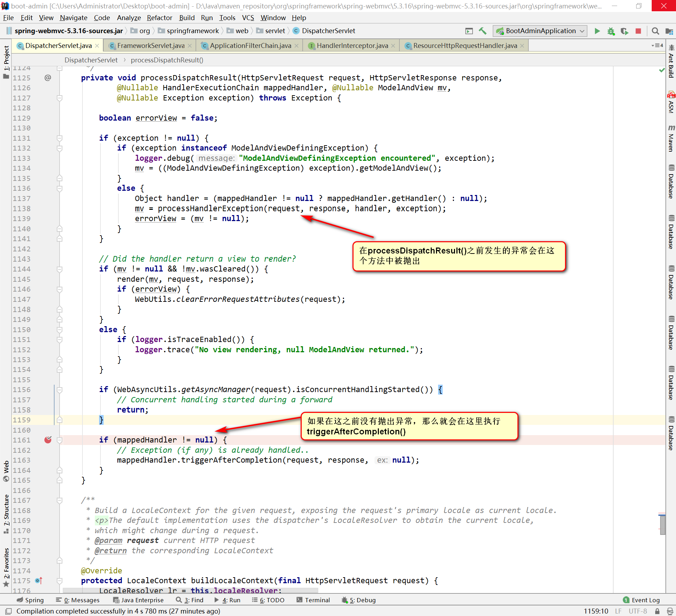Open the Project tool window
Viewport: 676px width, 616px height.
point(6,62)
